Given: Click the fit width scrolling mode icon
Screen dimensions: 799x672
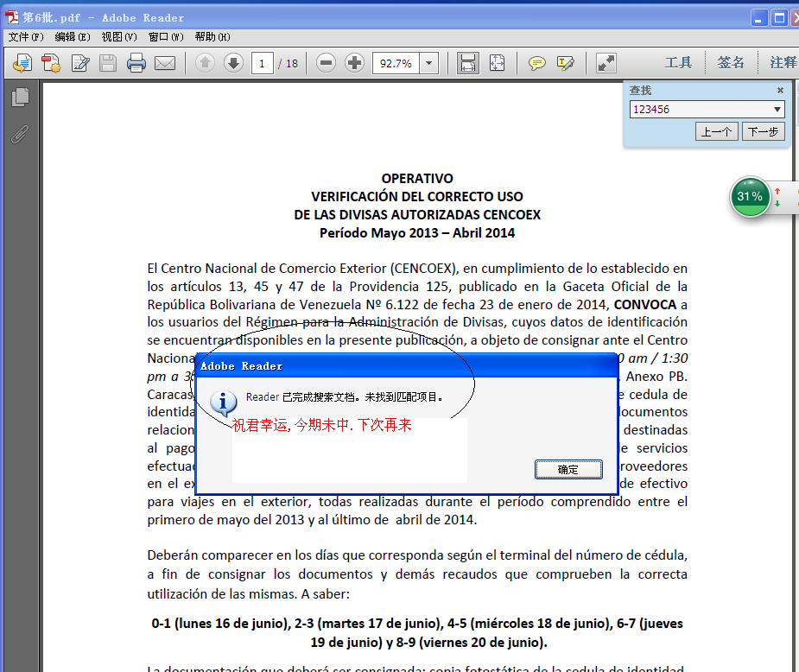Looking at the screenshot, I should (468, 63).
